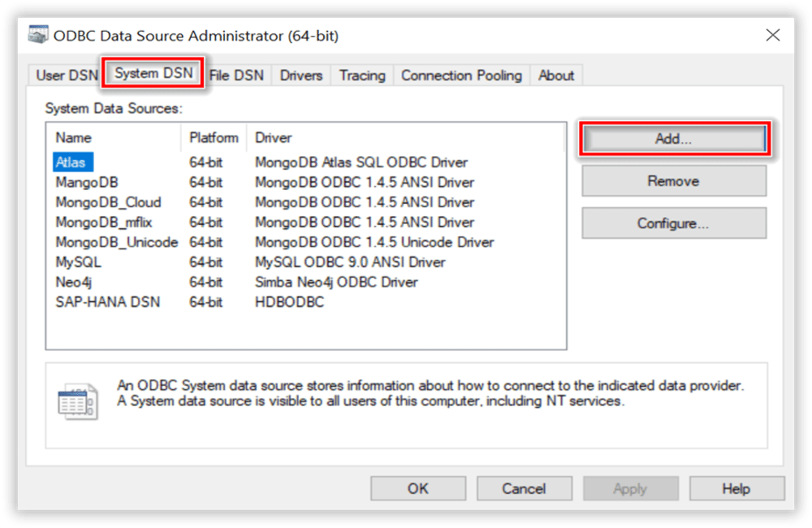Open the Connection Pooling tab
The width and height of the screenshot is (812, 528).
point(461,76)
